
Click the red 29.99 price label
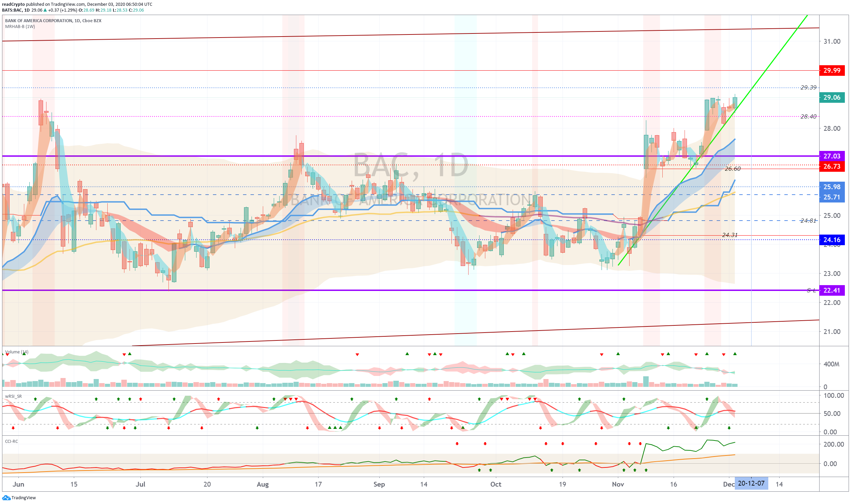tap(832, 70)
